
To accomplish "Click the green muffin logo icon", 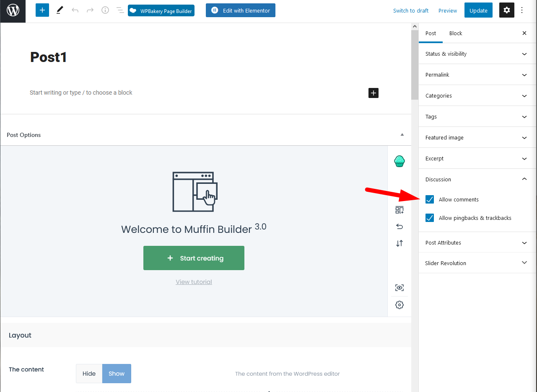I will (400, 161).
